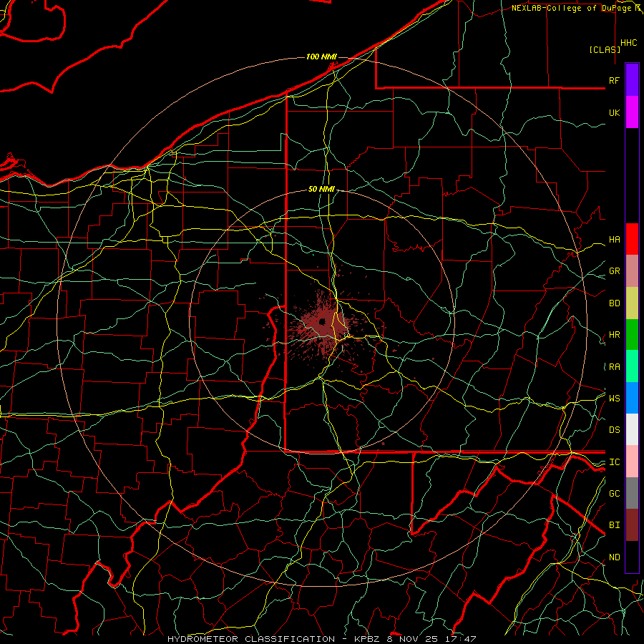Click the 'HR' legend label
Screen dimensions: 644x644
[614, 335]
